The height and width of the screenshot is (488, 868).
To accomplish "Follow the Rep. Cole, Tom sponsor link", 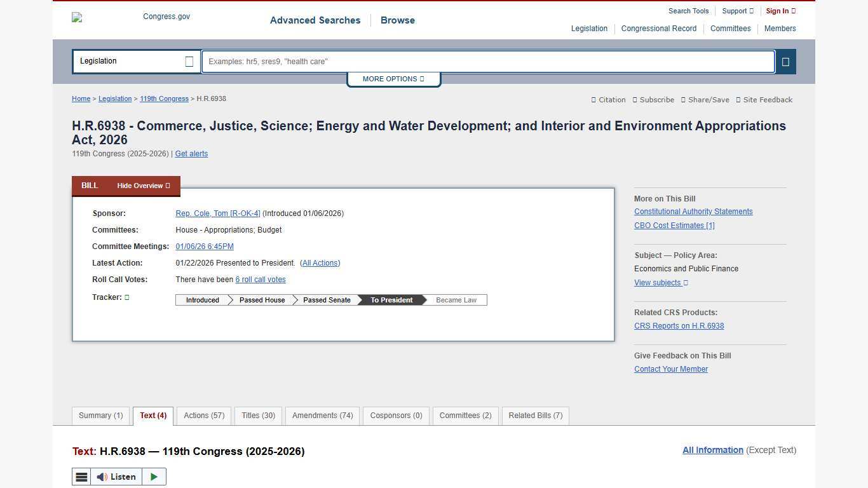I will (x=218, y=213).
